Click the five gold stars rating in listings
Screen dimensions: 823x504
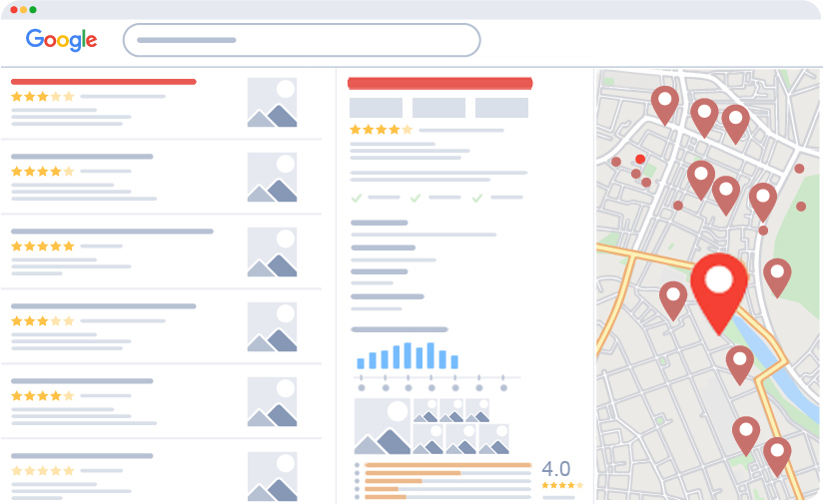point(43,246)
